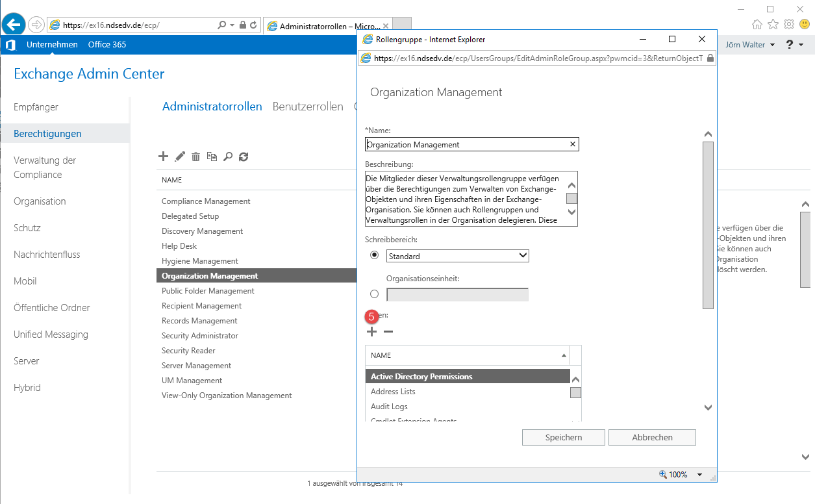815x504 pixels.
Task: Clear the Name field with the X icon
Action: pos(572,144)
